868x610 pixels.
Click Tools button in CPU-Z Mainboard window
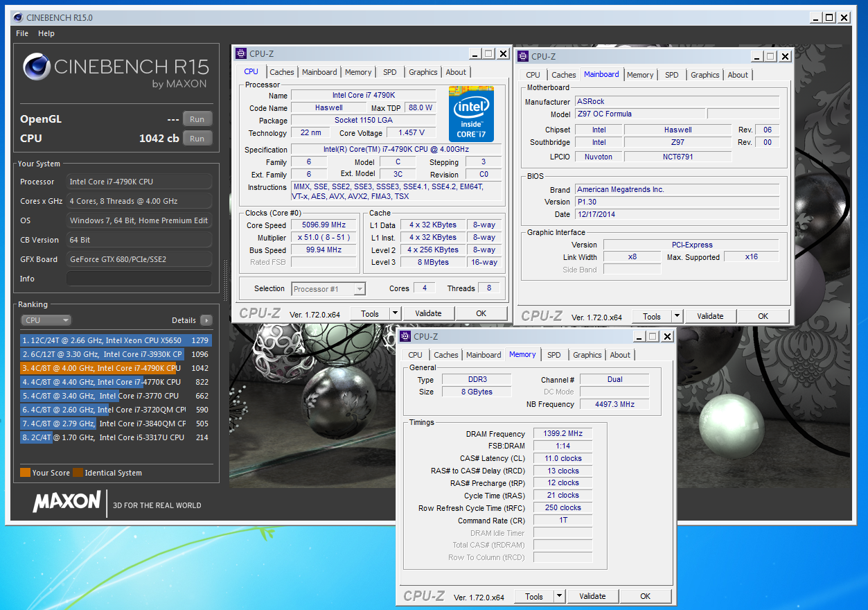point(652,316)
